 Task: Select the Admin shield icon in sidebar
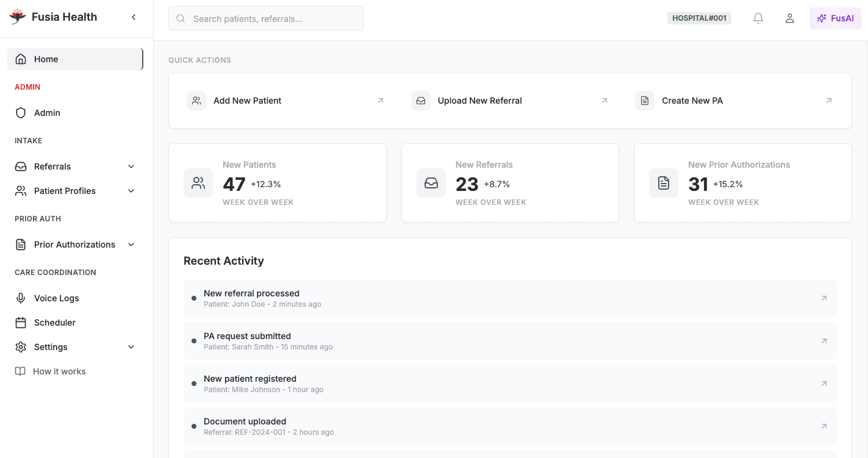tap(22, 112)
